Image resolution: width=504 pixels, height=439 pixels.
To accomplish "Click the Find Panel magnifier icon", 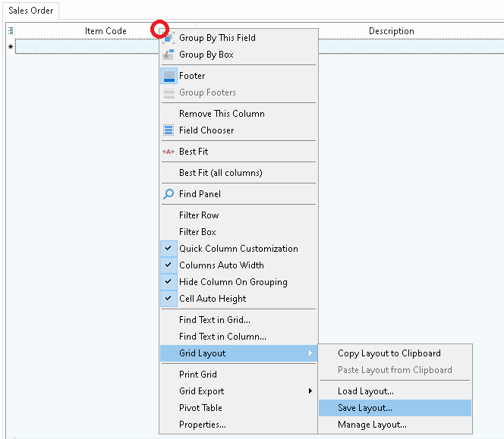I will 169,194.
